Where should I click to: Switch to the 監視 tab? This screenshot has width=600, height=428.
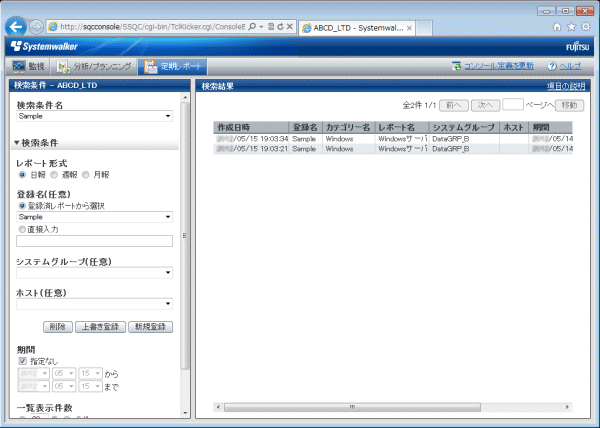click(x=30, y=67)
